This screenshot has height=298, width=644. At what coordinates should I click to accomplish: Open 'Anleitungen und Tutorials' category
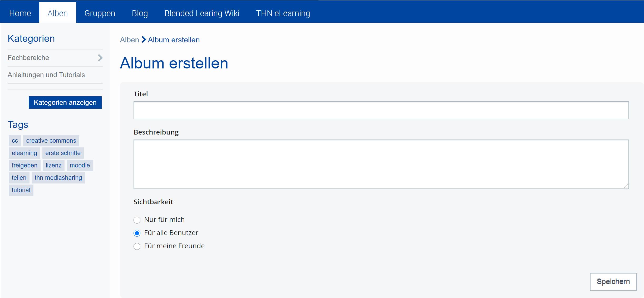(46, 75)
